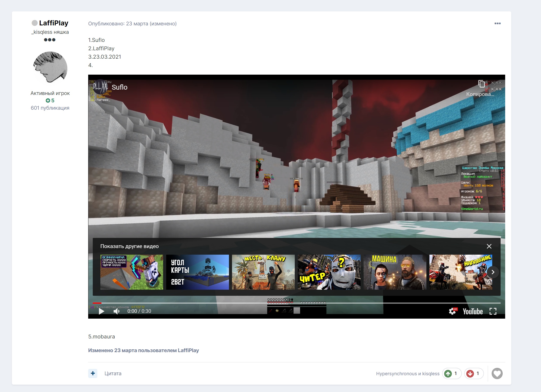Copy video link with Копирова... icon

click(x=481, y=88)
